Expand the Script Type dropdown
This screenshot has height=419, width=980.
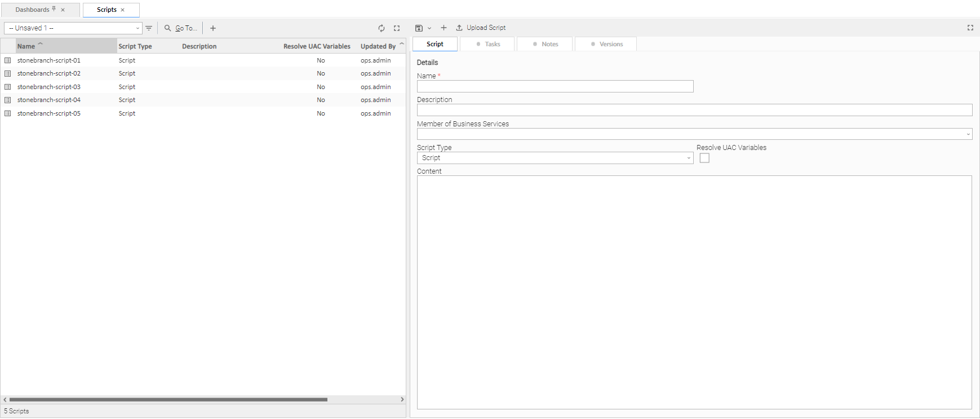[689, 158]
